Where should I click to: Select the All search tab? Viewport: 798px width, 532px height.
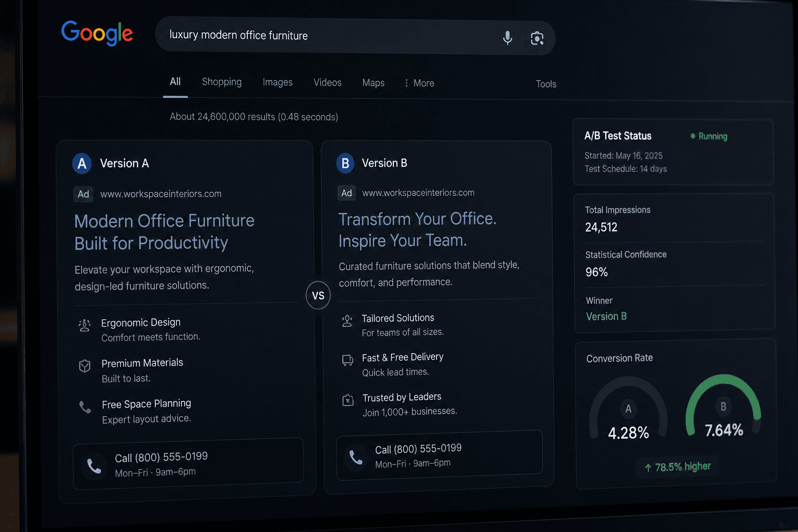coord(176,82)
